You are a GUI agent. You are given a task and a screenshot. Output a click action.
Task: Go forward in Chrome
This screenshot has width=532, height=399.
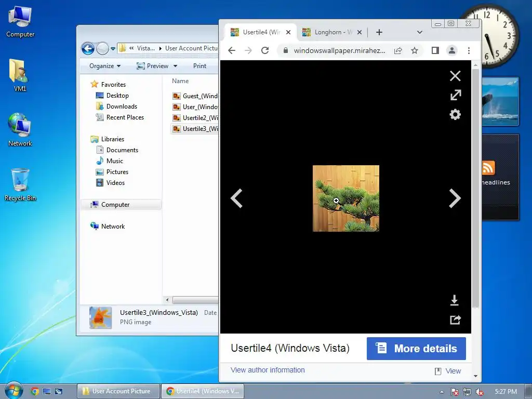[248, 50]
